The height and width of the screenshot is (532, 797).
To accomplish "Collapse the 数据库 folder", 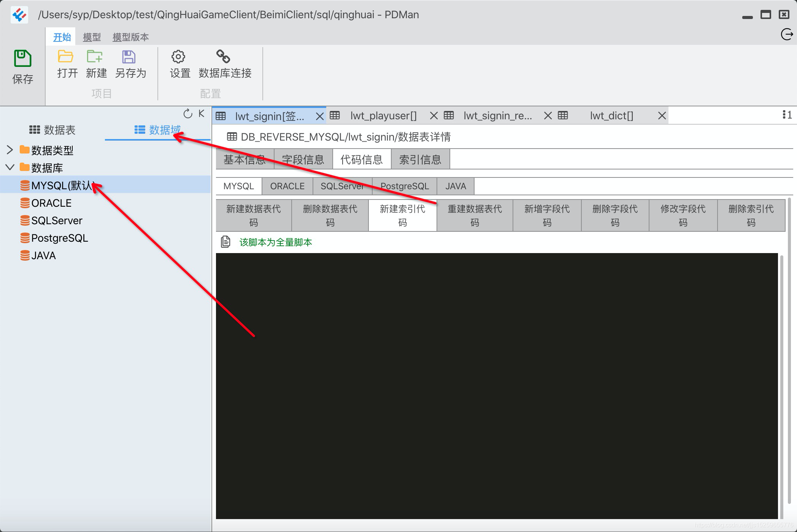I will [10, 167].
